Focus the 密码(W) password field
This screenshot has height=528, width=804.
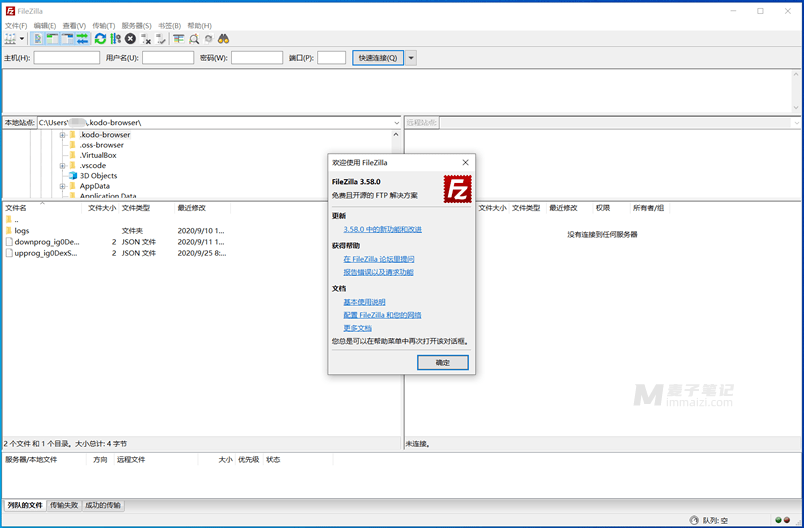[257, 58]
